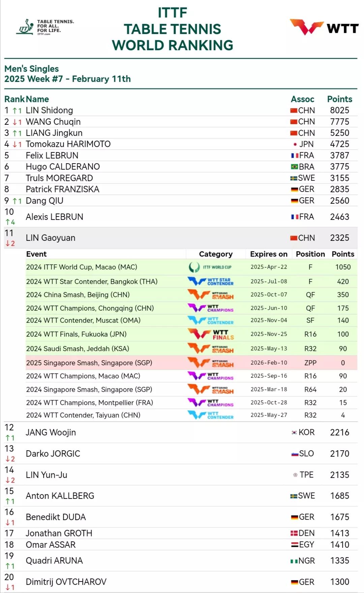Click the top Points column header
Screen dimensions: 364x593
(339, 99)
